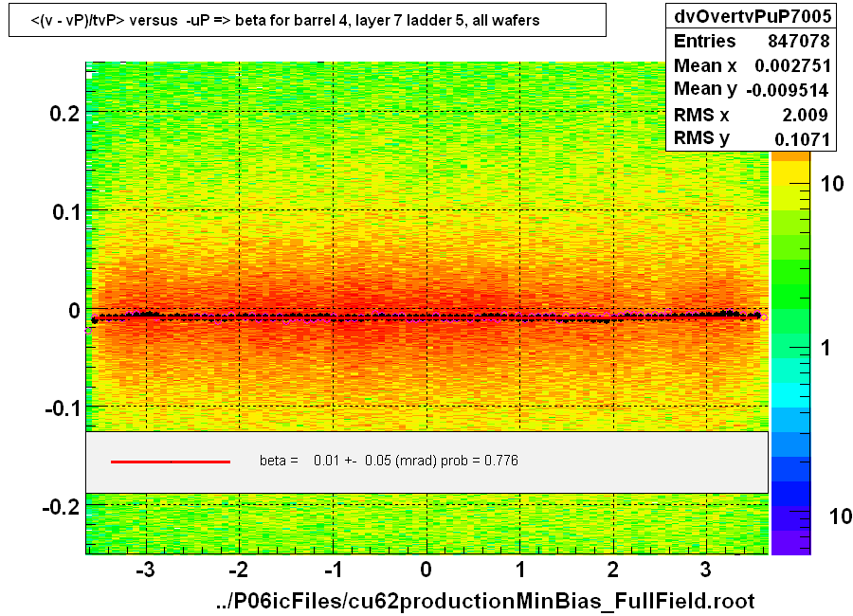Click the x-axis label 3
Image resolution: width=853 pixels, height=616 pixels.
(x=705, y=570)
